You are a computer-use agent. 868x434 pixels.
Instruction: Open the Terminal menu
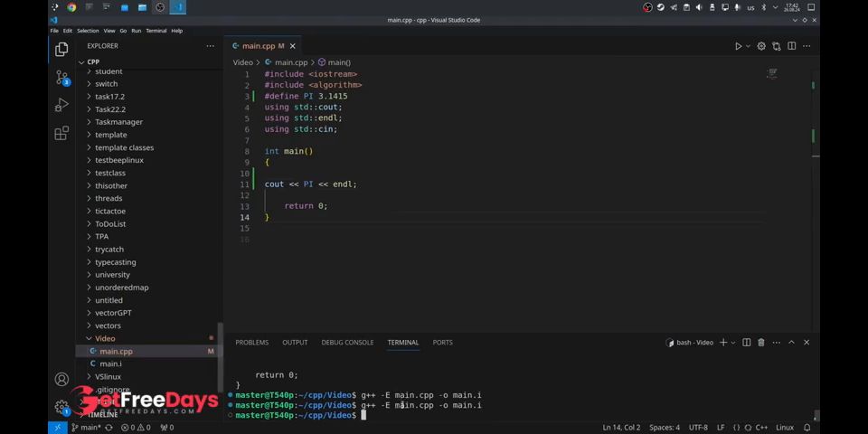click(x=156, y=31)
